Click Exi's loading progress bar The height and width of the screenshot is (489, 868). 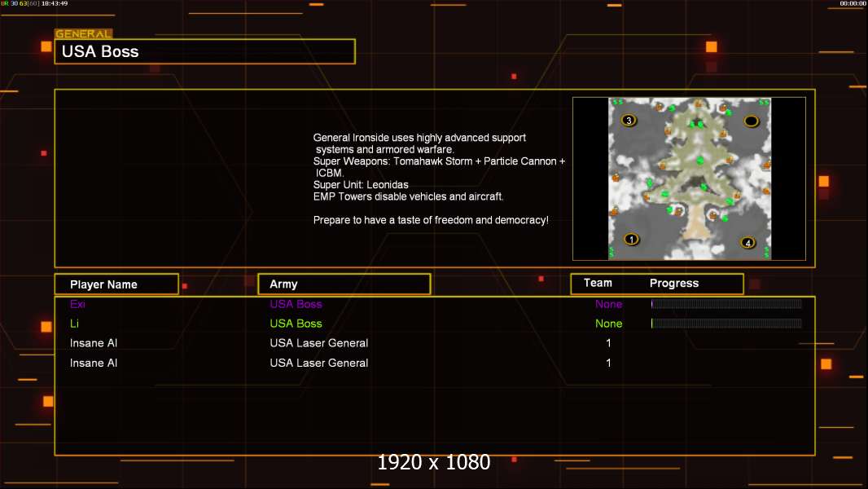(x=726, y=304)
